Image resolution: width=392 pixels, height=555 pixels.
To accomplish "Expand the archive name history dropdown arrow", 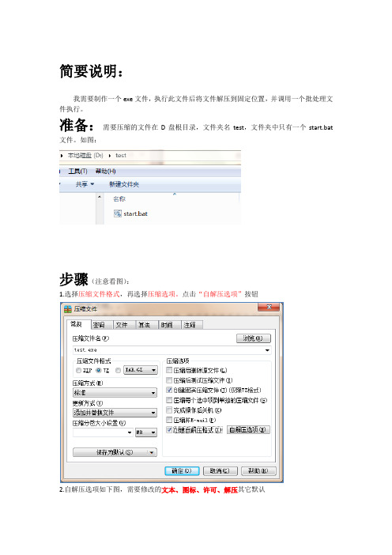I will [267, 350].
